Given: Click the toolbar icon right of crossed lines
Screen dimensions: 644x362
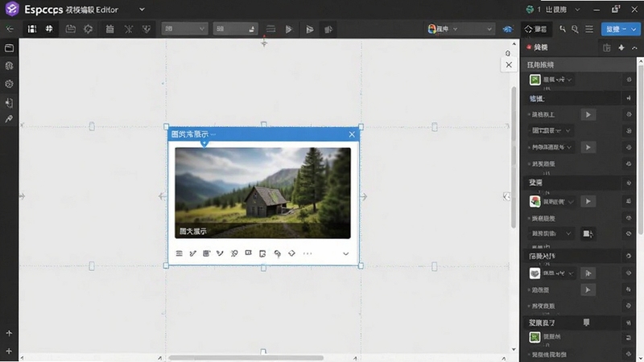Looking at the screenshot, I should tap(147, 29).
